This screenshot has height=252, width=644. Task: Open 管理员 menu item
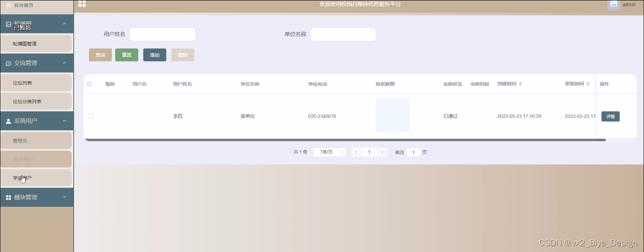(36, 141)
